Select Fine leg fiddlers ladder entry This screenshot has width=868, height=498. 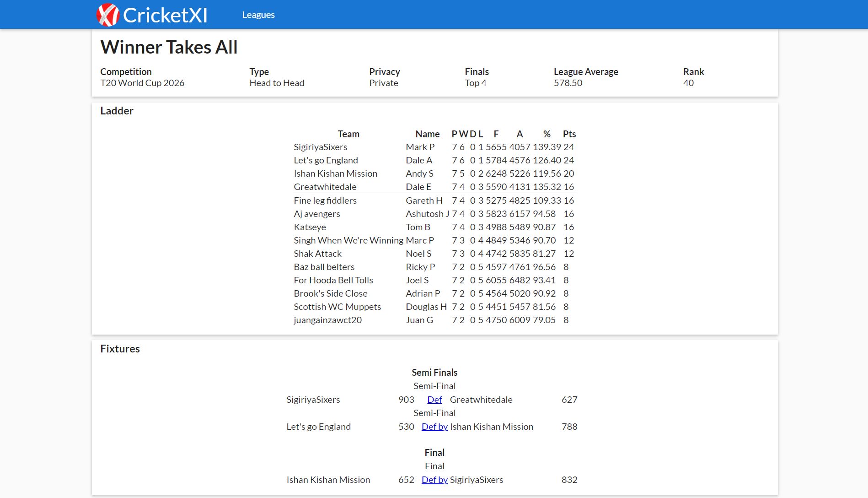325,200
